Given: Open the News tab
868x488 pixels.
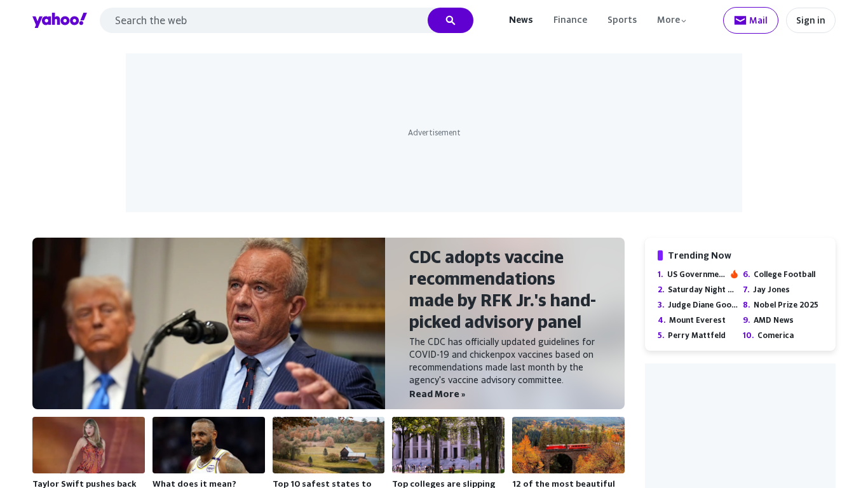Looking at the screenshot, I should click(520, 20).
